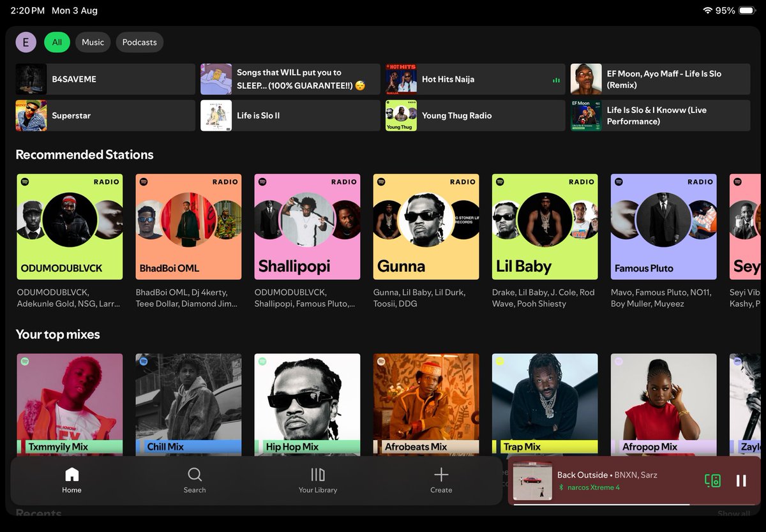The height and width of the screenshot is (532, 766).
Task: Open Your Library tab
Action: coord(318,480)
